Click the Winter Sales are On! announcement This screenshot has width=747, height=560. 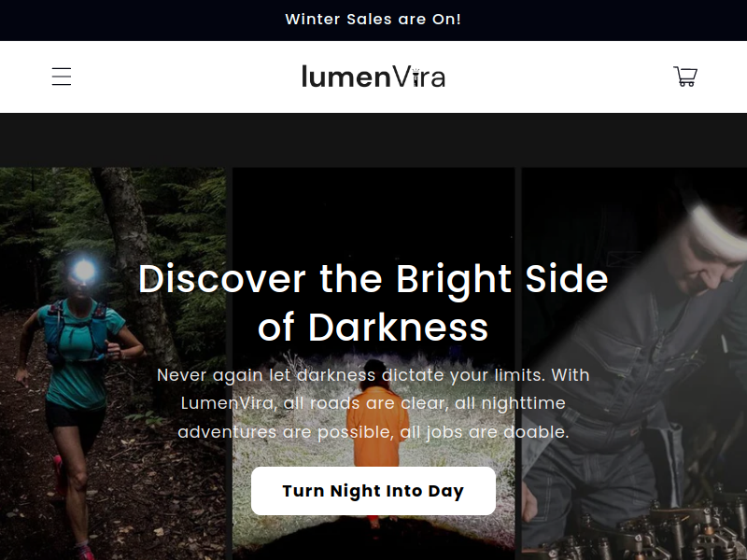pos(373,20)
